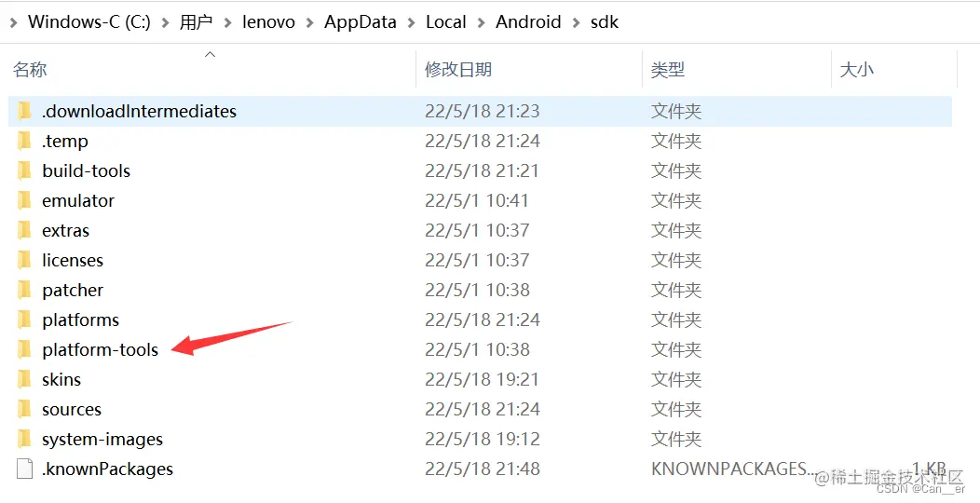Click the 22/5/18 21:48 date of .knownPackages
The width and height of the screenshot is (980, 503).
point(483,469)
